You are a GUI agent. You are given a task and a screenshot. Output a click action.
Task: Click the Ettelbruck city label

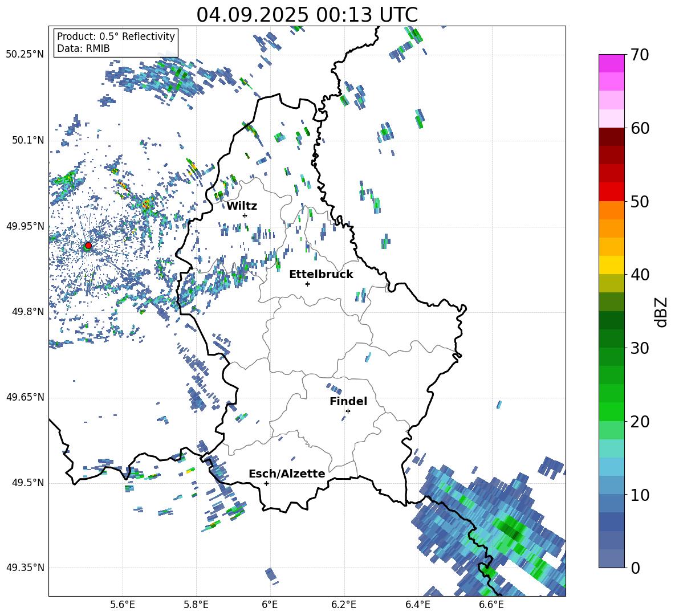tap(321, 275)
